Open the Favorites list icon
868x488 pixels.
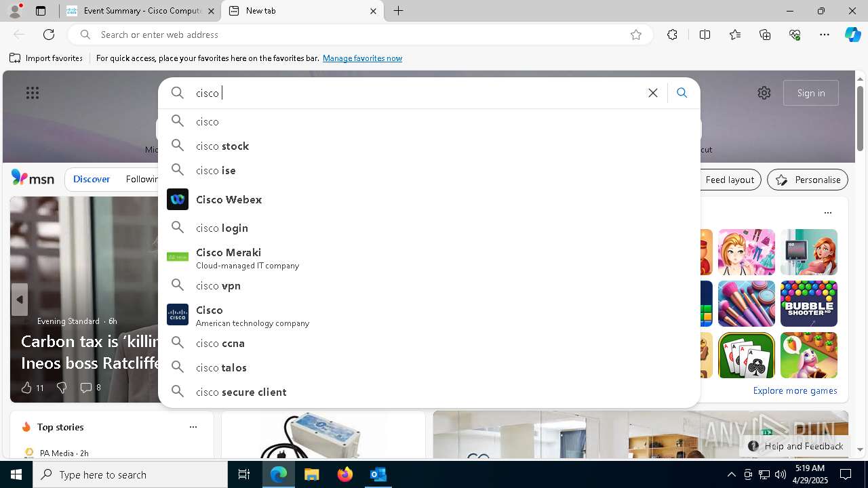click(x=735, y=35)
